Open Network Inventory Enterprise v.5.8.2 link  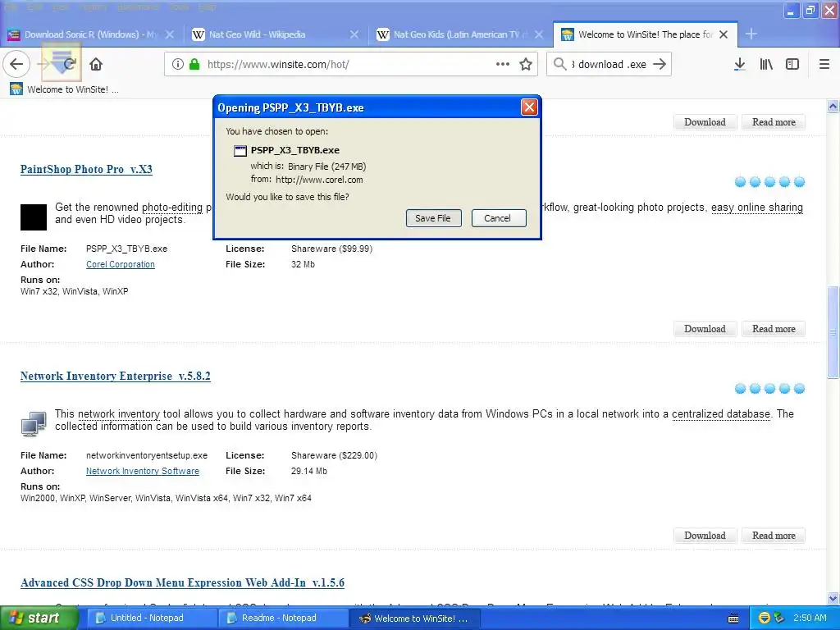point(115,376)
